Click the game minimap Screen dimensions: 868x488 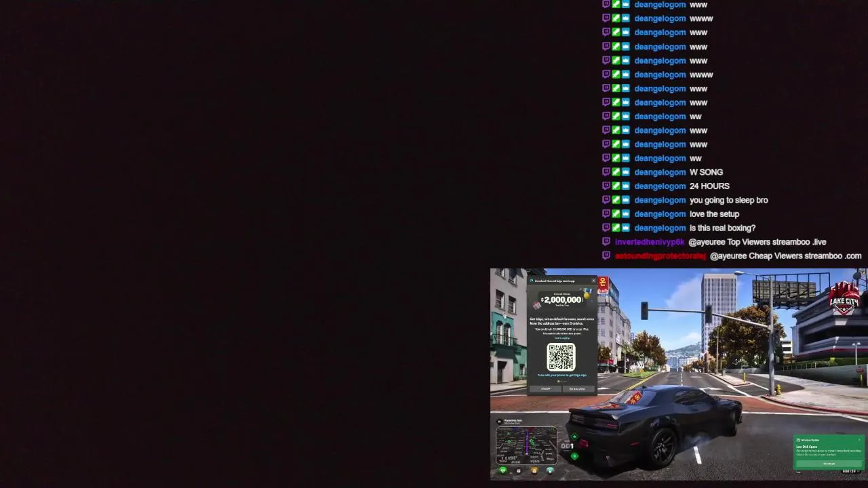tap(527, 445)
